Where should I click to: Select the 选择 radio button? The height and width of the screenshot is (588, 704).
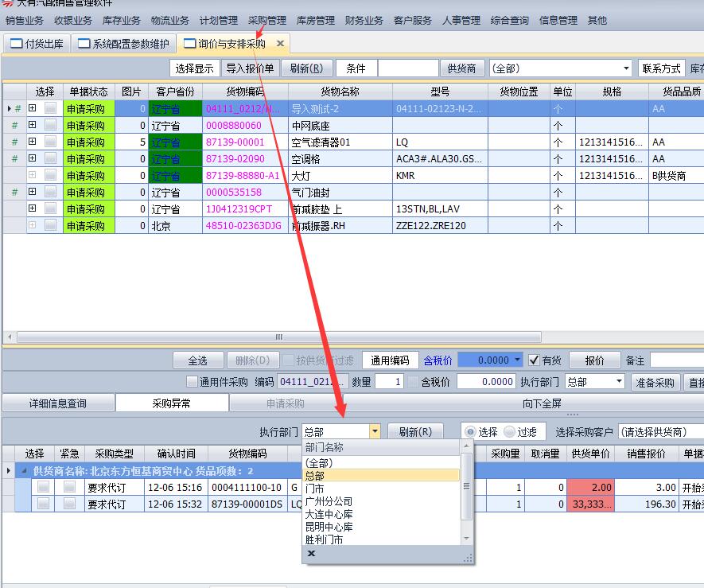pyautogui.click(x=470, y=432)
